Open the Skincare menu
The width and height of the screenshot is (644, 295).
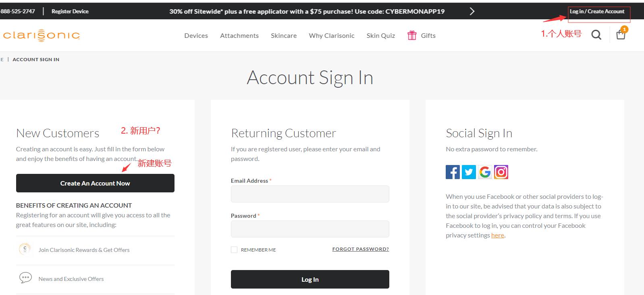click(x=284, y=36)
